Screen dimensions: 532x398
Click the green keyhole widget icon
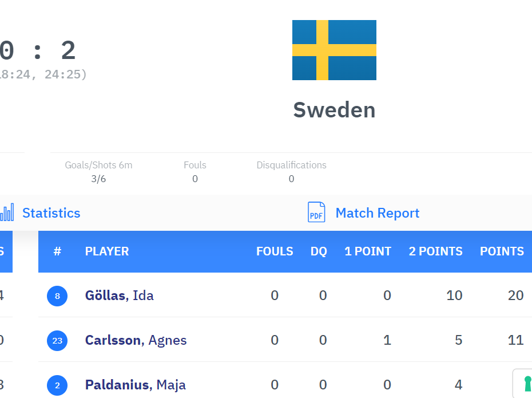527,383
